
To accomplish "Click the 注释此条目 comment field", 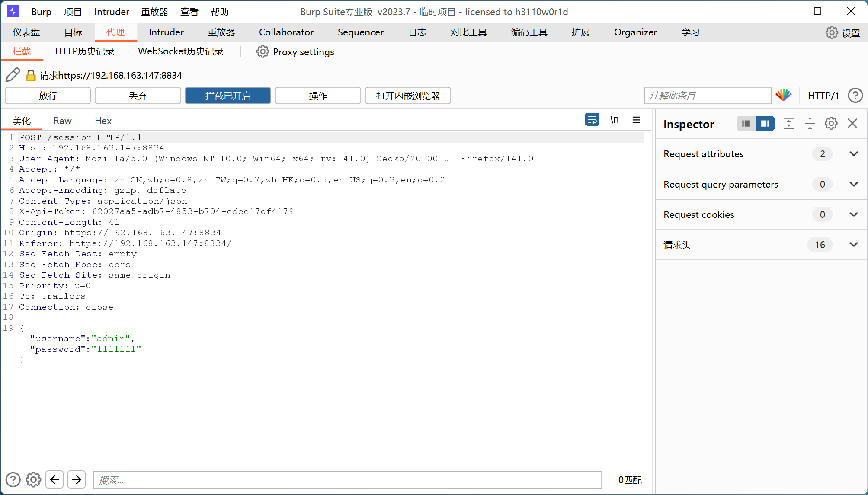I will pyautogui.click(x=708, y=96).
